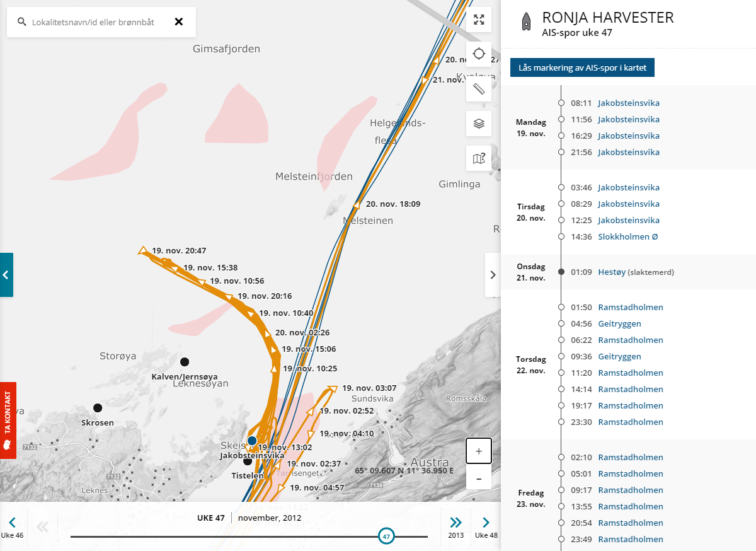Click the RONJA HARVESTER vessel icon
The image size is (756, 551).
tap(525, 22)
